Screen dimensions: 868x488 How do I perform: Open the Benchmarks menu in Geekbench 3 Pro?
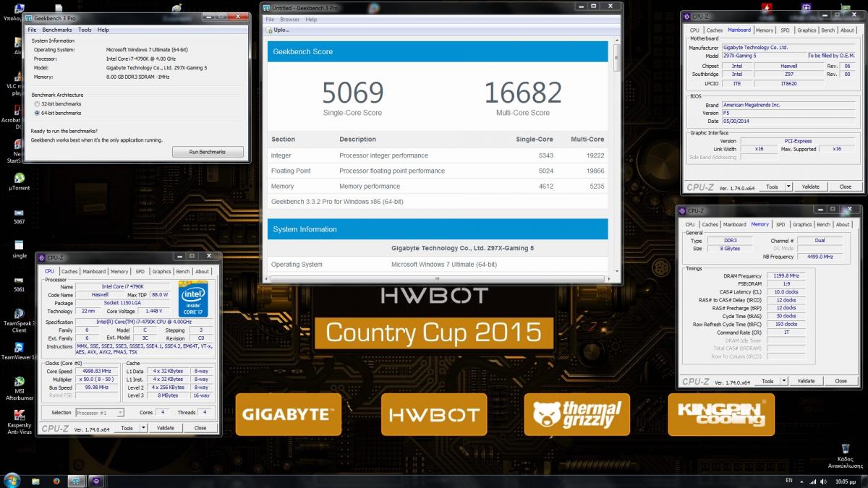click(x=57, y=30)
